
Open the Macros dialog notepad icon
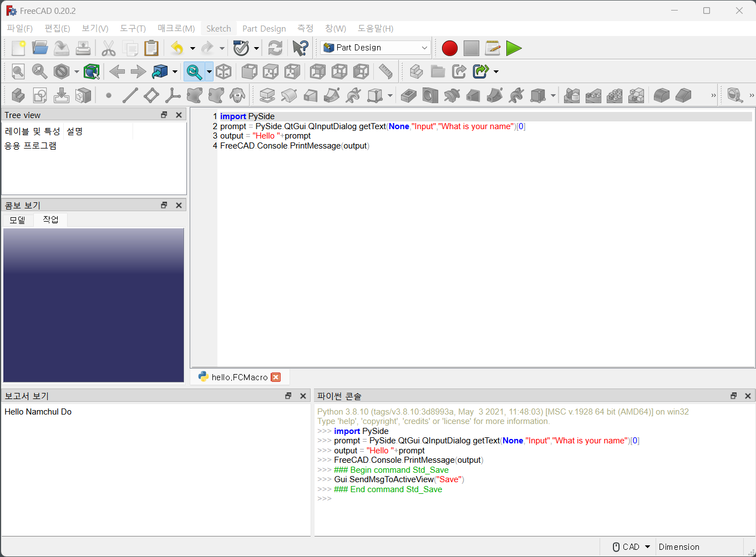click(x=493, y=48)
